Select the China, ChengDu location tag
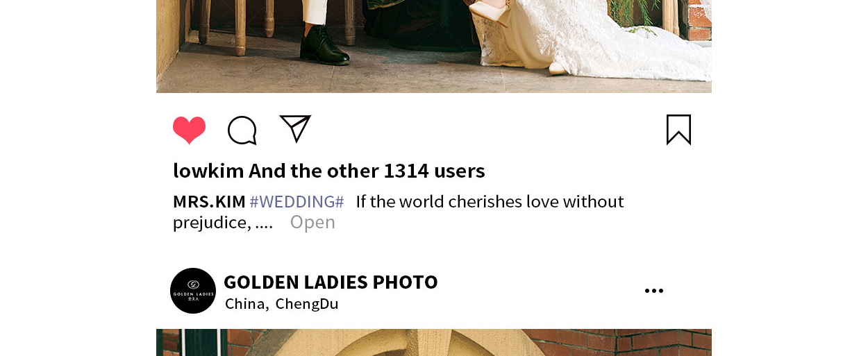Viewport: 868px width, 356px height. coord(282,304)
